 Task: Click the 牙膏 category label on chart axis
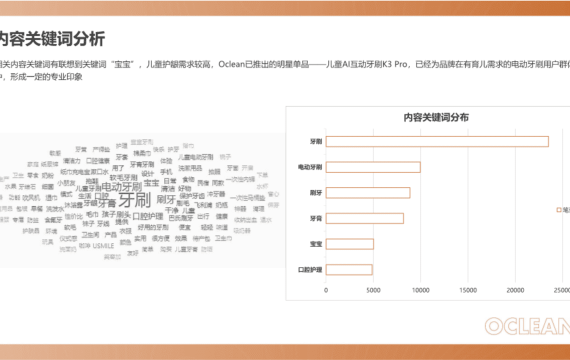[316, 218]
